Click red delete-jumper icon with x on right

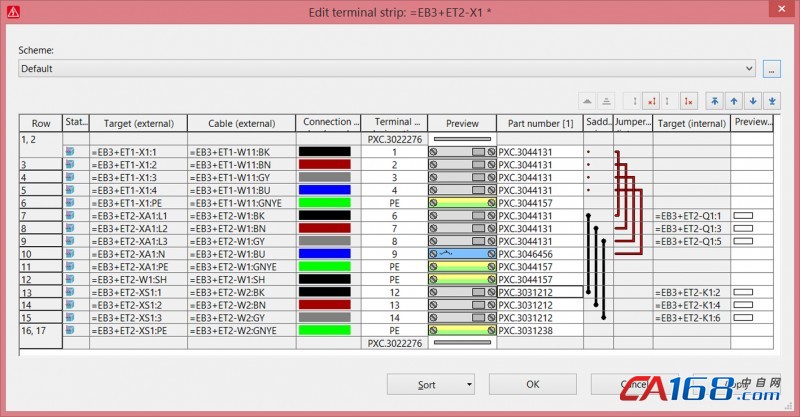tap(688, 101)
